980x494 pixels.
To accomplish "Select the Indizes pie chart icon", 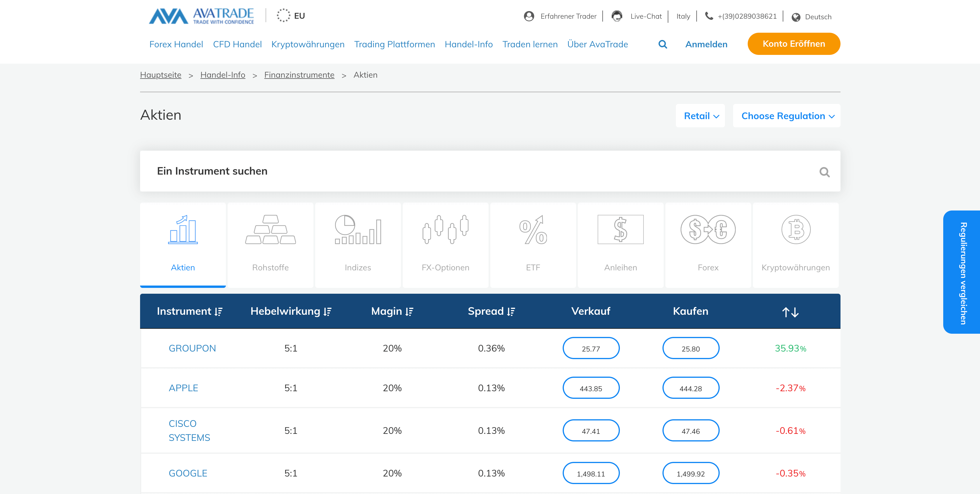I will point(358,229).
